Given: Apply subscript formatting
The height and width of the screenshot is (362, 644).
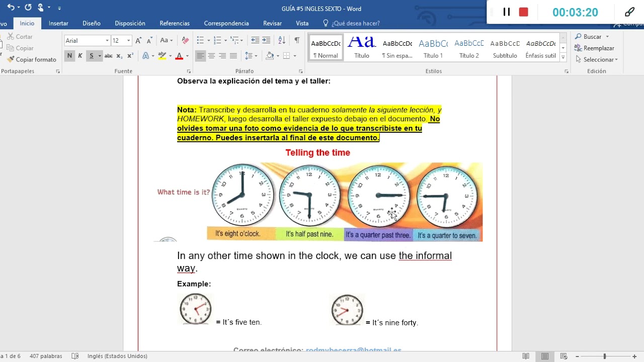Looking at the screenshot, I should tap(120, 56).
